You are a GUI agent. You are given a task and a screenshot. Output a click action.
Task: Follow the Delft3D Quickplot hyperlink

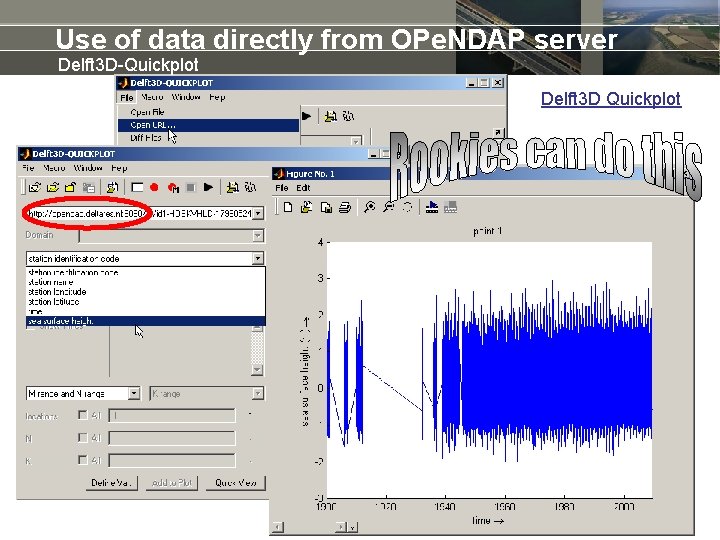click(x=611, y=99)
